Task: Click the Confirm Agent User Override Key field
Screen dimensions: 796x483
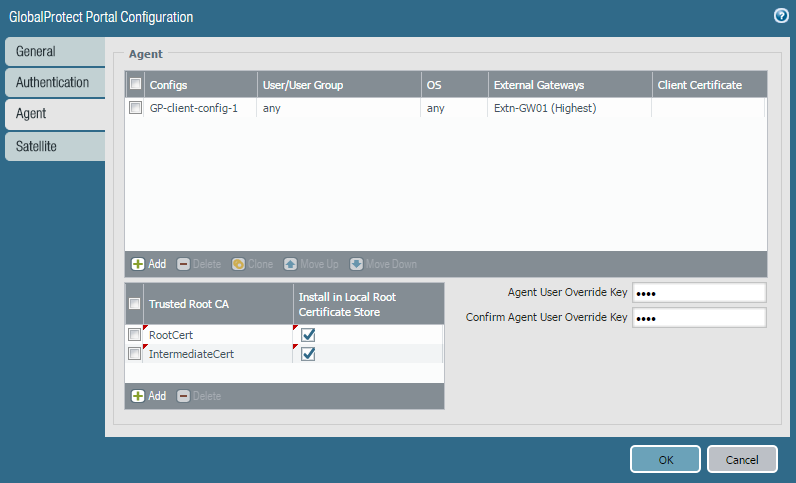Action: point(699,318)
